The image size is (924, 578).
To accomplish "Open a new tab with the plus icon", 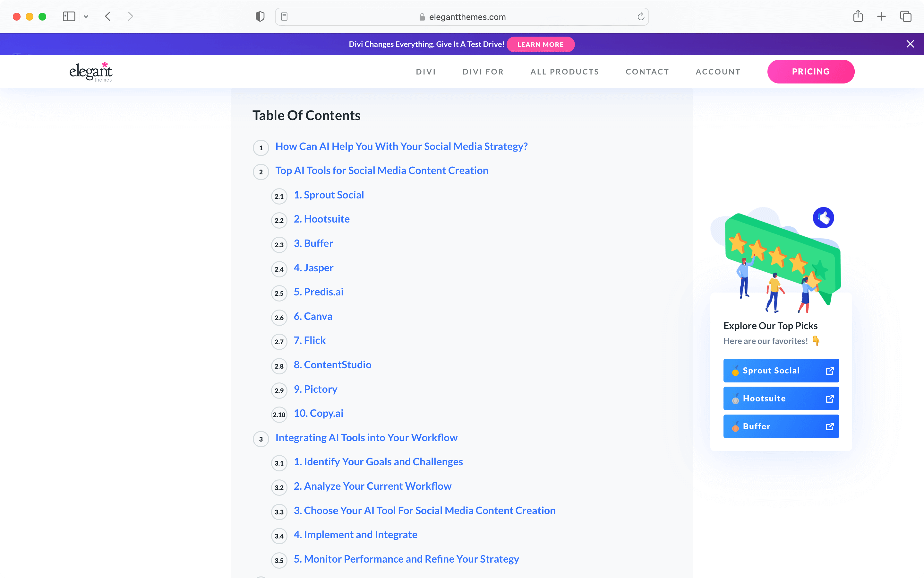I will point(881,16).
